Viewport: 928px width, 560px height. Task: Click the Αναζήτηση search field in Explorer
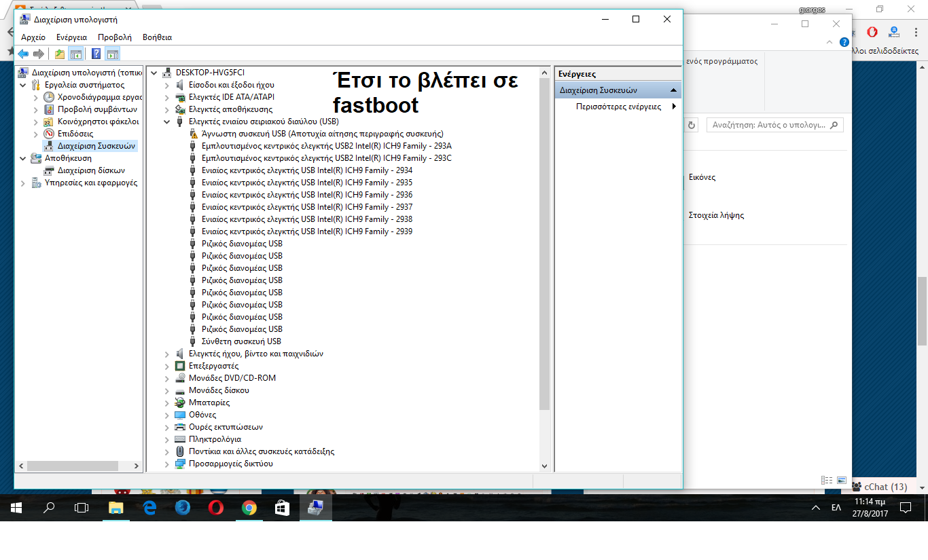[x=768, y=125]
